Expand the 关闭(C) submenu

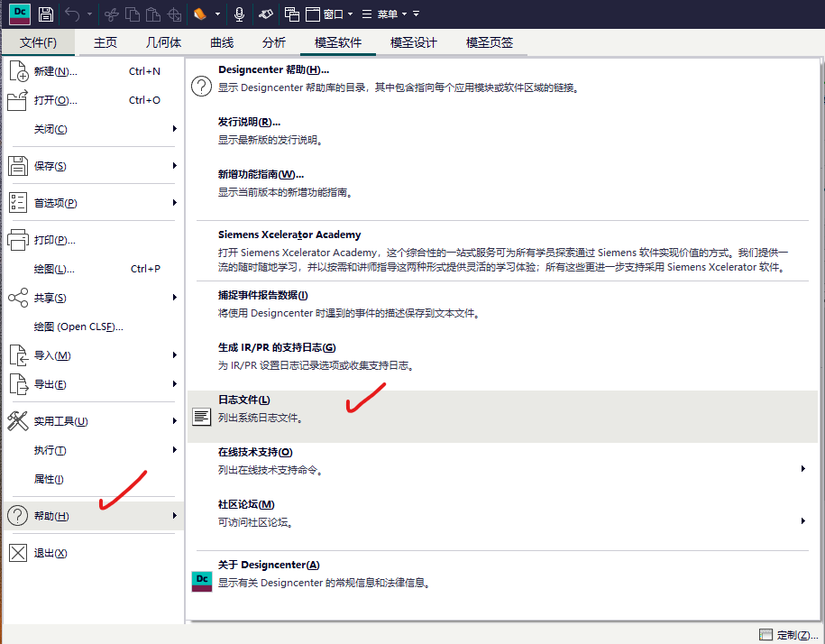coord(93,129)
